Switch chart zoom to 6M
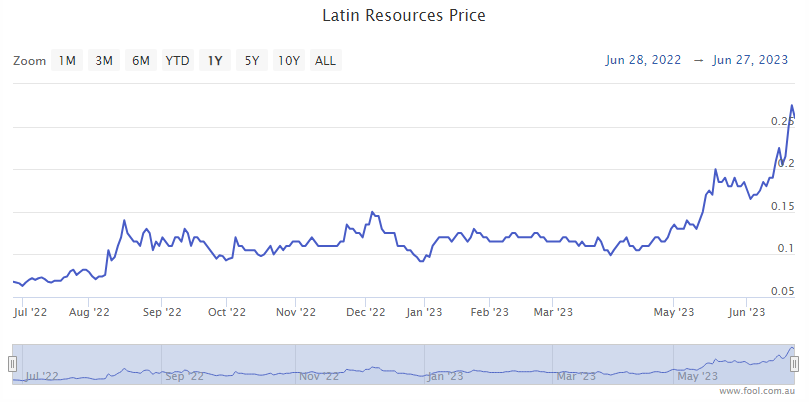This screenshot has height=402, width=809. pos(141,61)
